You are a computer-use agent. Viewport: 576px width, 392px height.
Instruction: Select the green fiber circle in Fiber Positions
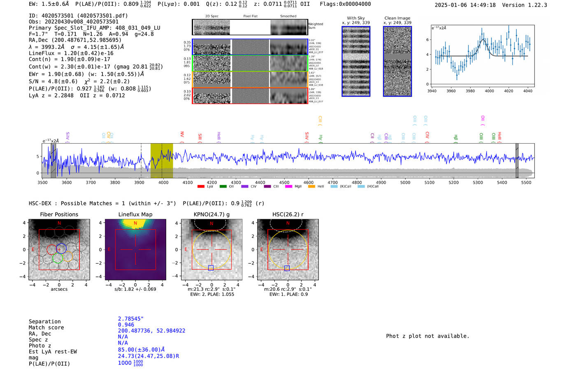58,258
